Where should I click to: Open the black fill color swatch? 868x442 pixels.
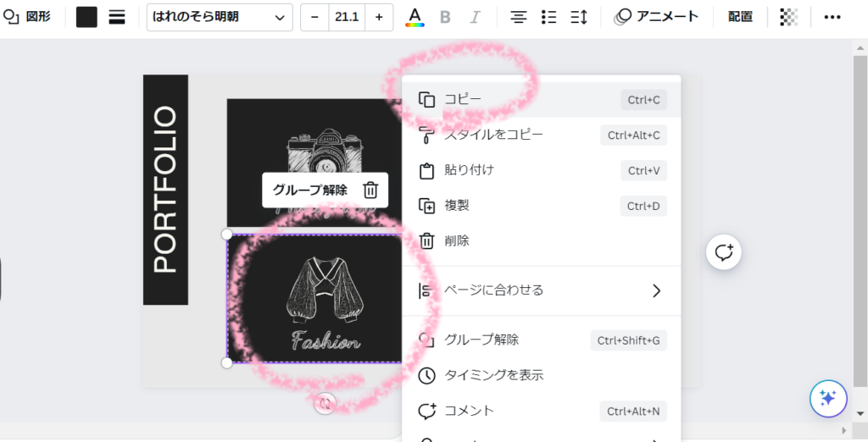pos(86,17)
